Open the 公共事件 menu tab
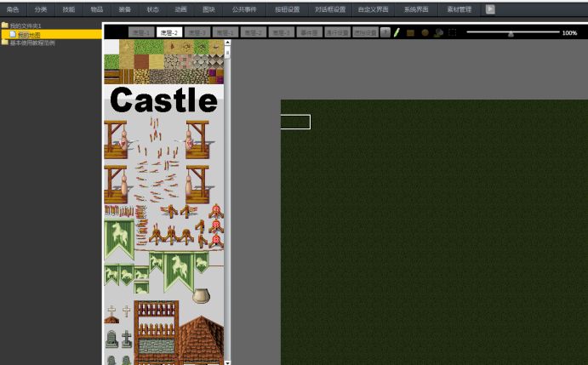This screenshot has height=365, width=588. pyautogui.click(x=244, y=9)
